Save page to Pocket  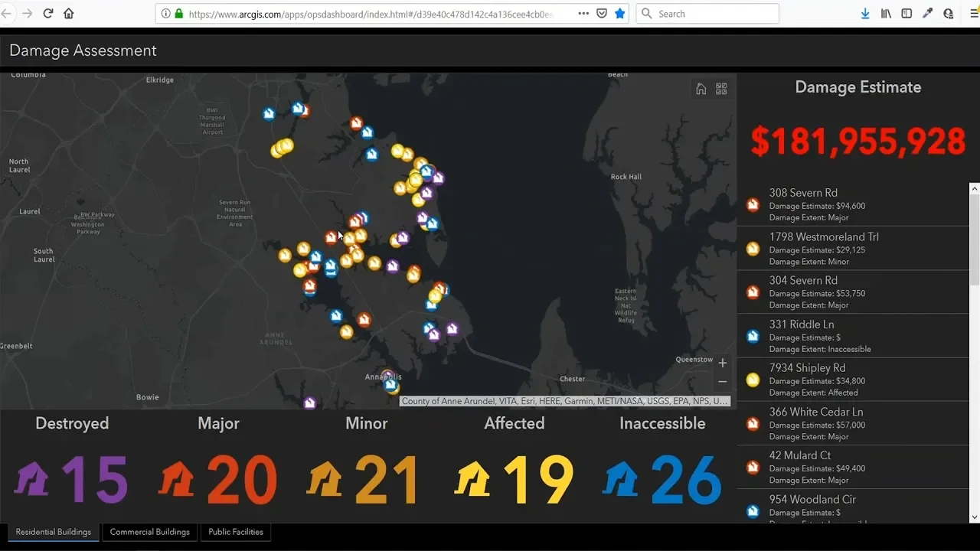[x=602, y=14]
